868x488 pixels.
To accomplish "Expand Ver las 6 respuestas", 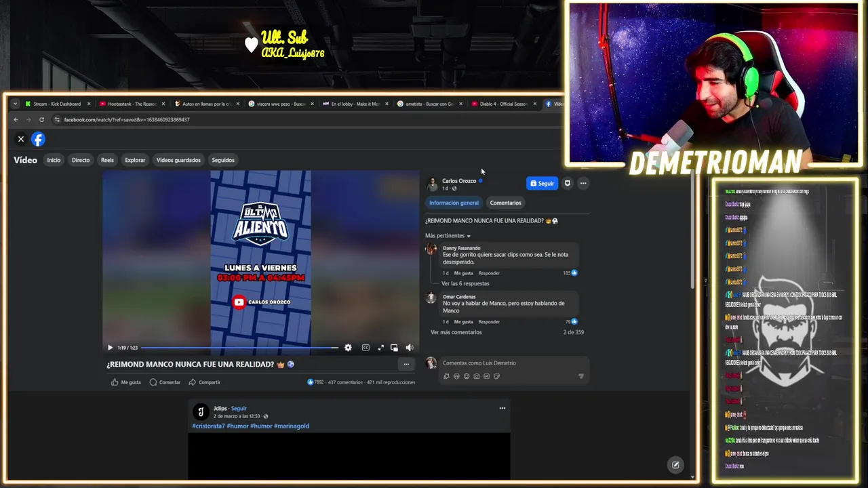I will point(465,283).
